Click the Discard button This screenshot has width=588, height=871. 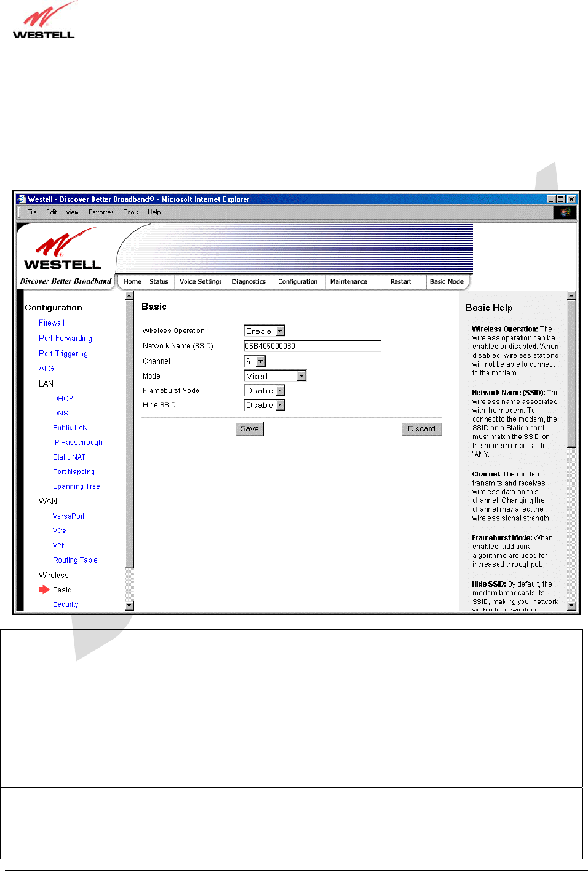coord(421,429)
